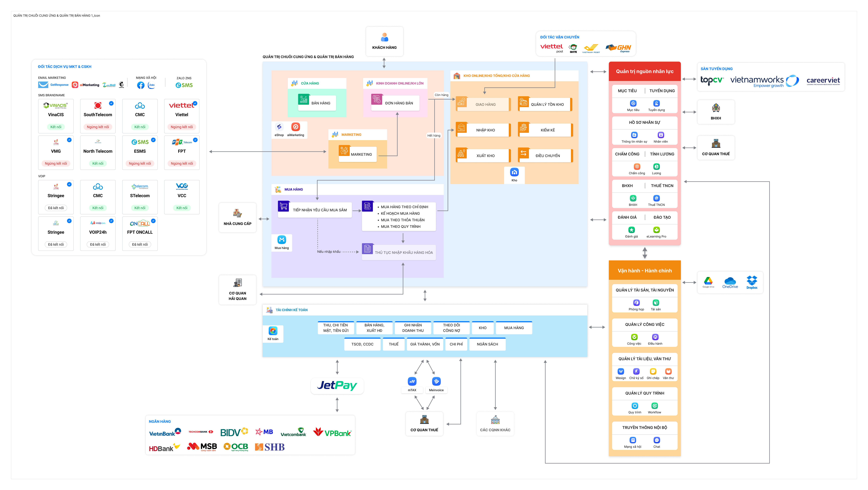868x490 pixels.
Task: Toggle the checkmark on SouthTelecom card
Action: (x=111, y=103)
